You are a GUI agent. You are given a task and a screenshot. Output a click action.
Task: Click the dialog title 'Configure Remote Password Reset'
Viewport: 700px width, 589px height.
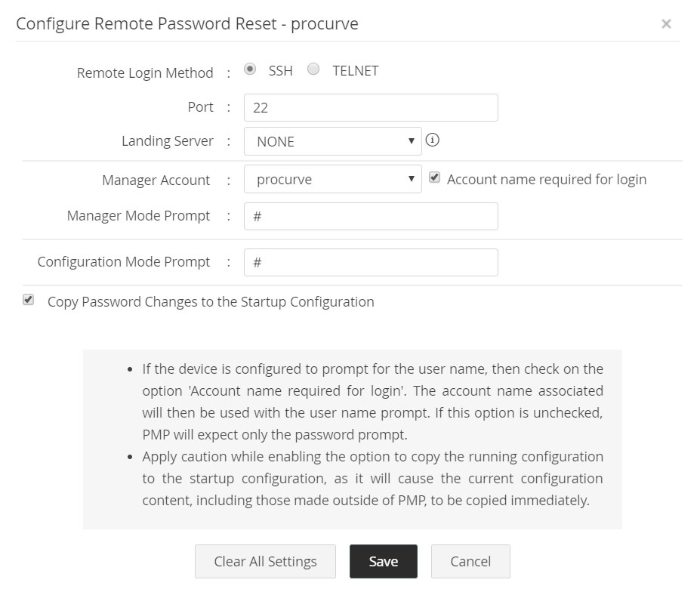click(186, 23)
